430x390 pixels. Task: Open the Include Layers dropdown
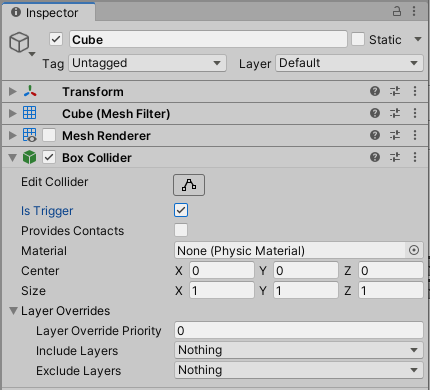click(x=299, y=350)
